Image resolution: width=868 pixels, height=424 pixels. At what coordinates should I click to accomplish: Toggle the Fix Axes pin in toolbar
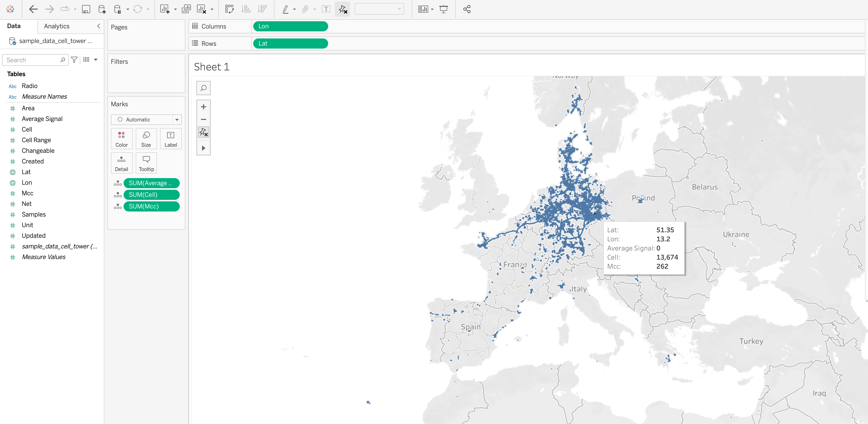[x=343, y=9]
